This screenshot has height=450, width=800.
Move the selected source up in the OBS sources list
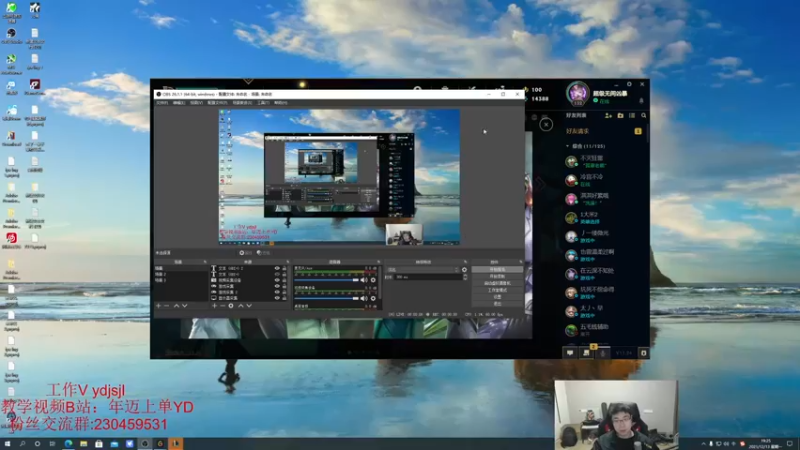click(241, 306)
